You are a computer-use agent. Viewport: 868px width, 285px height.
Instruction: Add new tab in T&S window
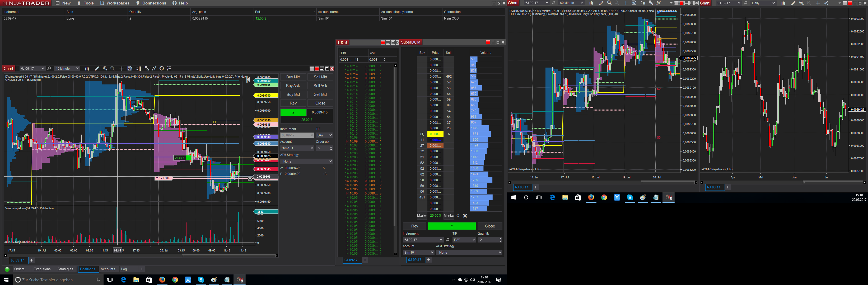point(365,260)
